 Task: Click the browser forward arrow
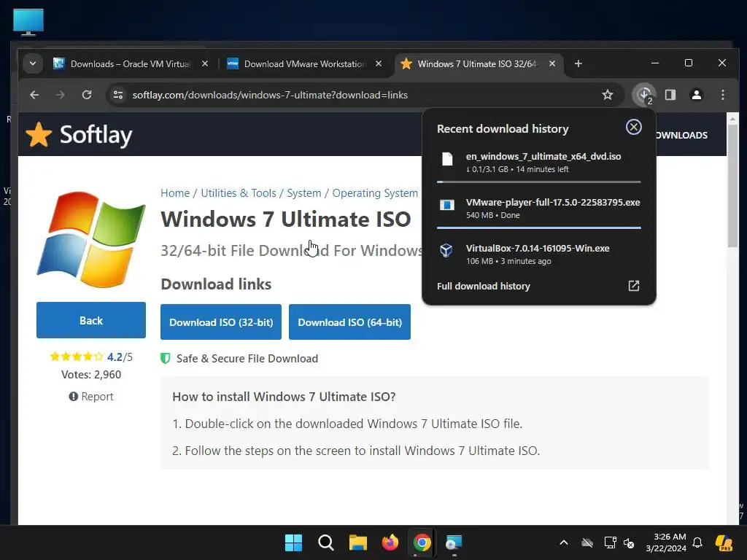click(61, 95)
